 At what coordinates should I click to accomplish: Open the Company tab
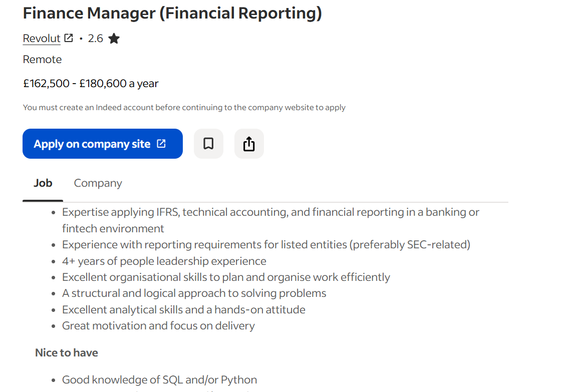coord(98,183)
